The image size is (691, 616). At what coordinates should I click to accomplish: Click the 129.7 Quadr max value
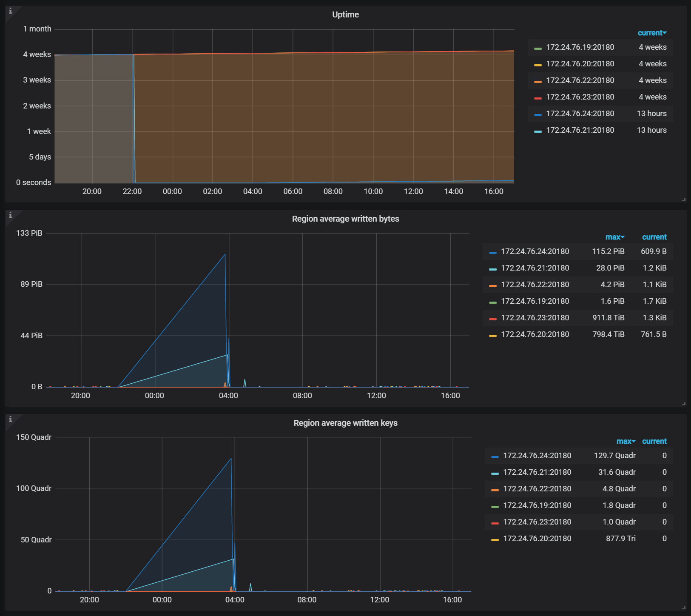[614, 456]
